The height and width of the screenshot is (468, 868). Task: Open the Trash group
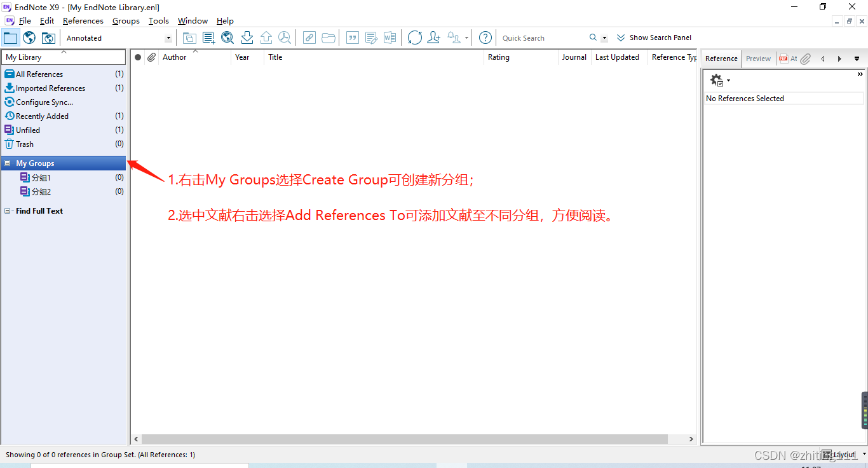coord(64,144)
